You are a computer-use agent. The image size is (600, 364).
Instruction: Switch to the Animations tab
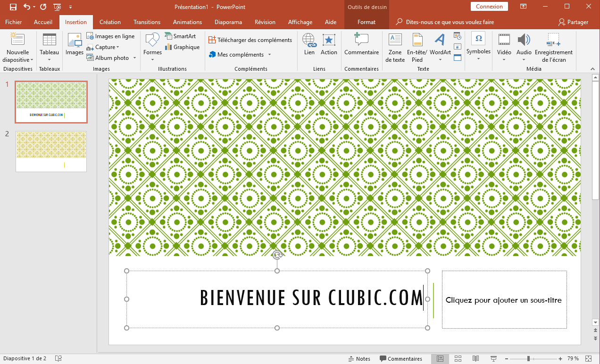(187, 22)
